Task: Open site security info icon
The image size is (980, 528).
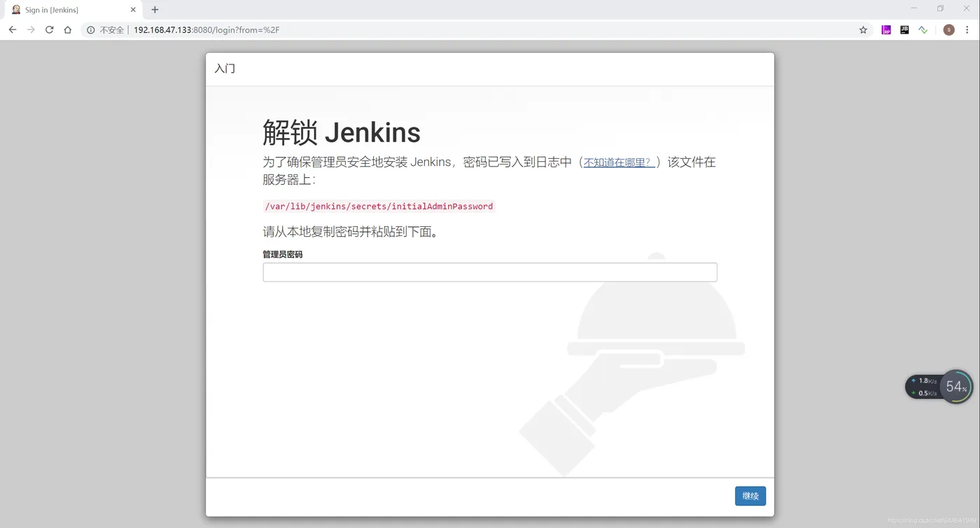Action: click(x=90, y=30)
